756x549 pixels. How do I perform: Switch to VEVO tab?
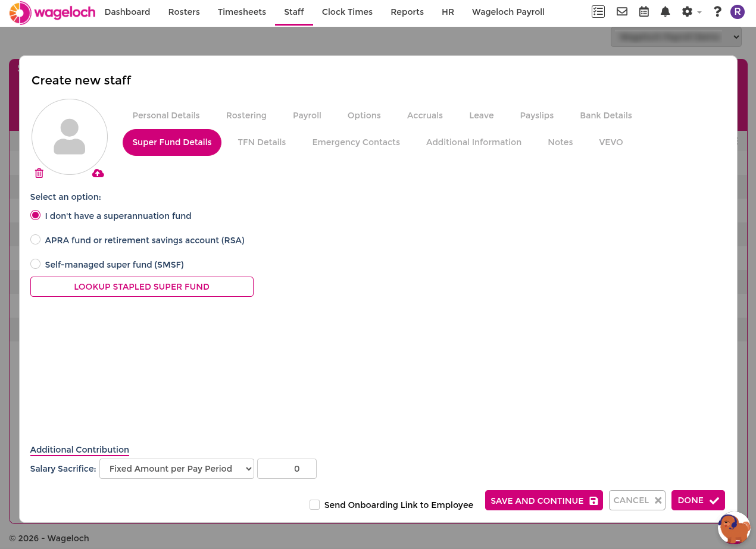611,142
